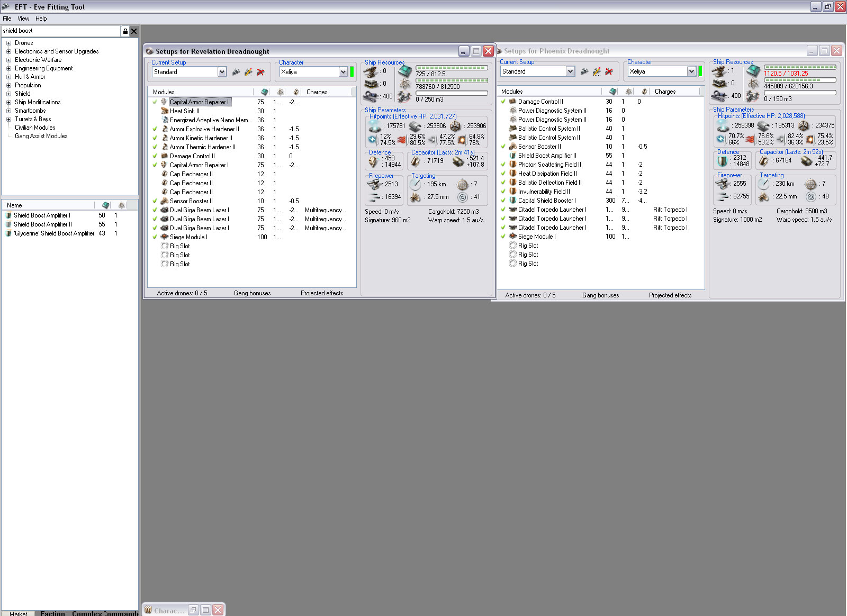This screenshot has height=616, width=847.
Task: Click the shield hitpoints icon in Revelation window
Action: [375, 126]
